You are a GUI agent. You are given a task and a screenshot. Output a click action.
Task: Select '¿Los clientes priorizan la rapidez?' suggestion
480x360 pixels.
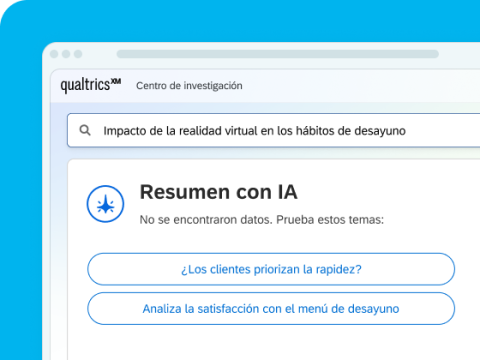point(271,269)
